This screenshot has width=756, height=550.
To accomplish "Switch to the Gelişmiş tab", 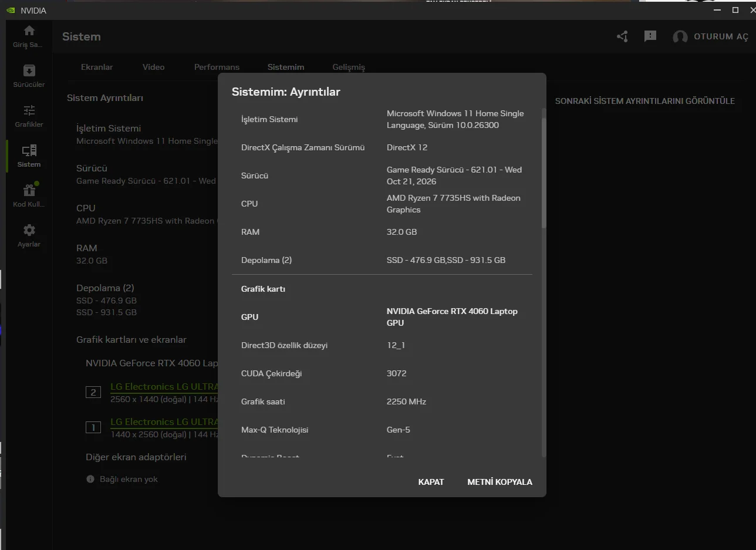I will click(x=349, y=67).
